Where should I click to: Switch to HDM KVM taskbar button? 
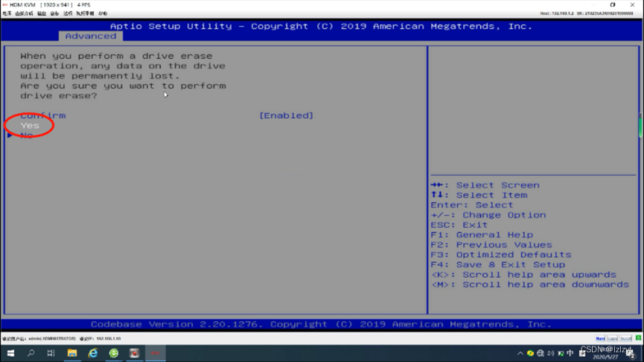[x=156, y=353]
